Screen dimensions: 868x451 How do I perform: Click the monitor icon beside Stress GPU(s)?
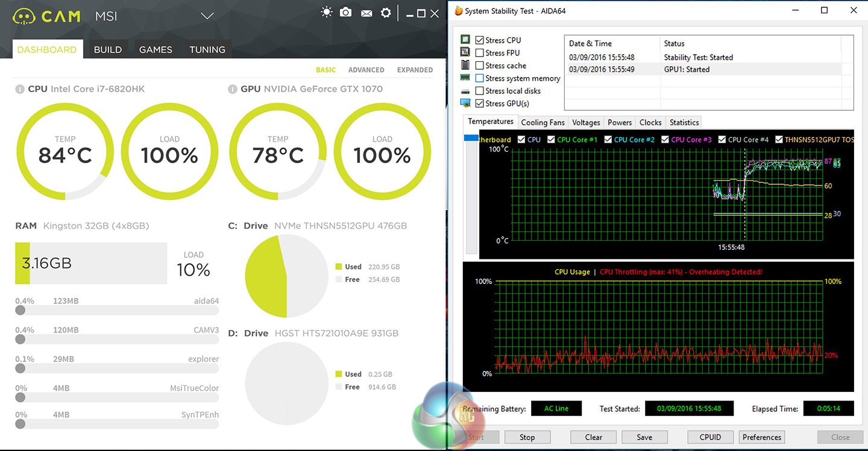[465, 104]
